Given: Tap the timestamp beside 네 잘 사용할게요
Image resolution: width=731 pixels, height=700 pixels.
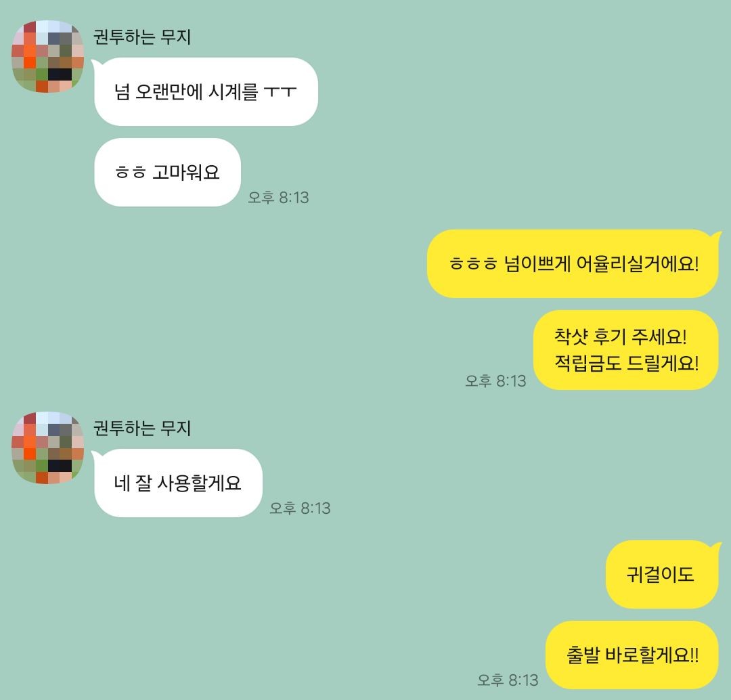Looking at the screenshot, I should (x=301, y=508).
